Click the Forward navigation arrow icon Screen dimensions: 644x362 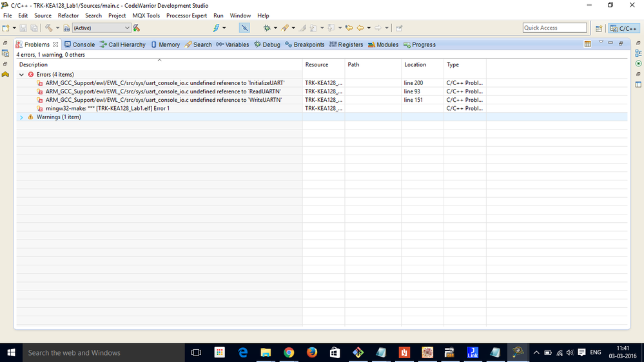(x=378, y=28)
